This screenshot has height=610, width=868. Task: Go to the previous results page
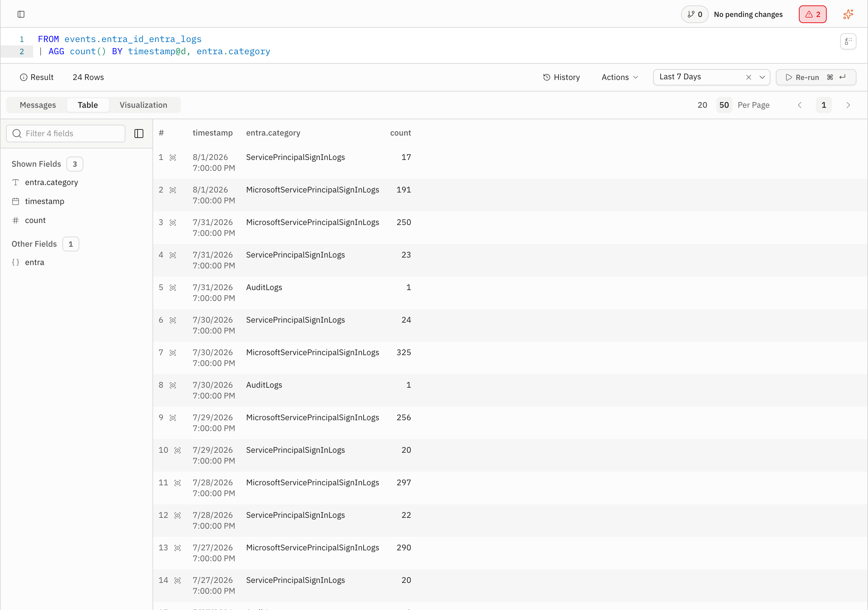[x=800, y=105]
